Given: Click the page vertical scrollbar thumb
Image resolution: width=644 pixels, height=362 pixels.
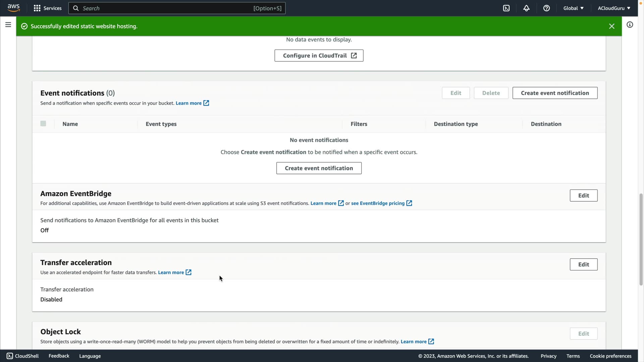Looking at the screenshot, I should pos(641,239).
